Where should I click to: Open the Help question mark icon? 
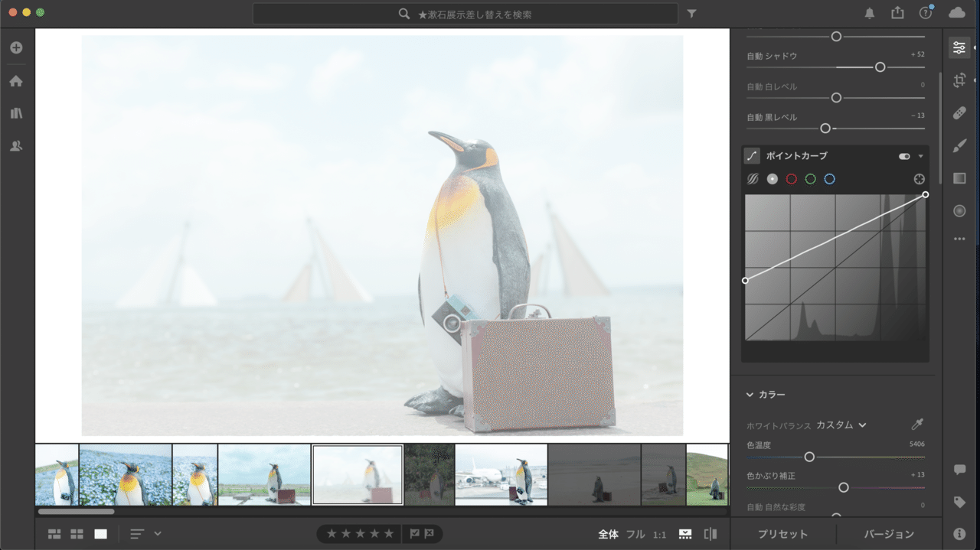(925, 13)
